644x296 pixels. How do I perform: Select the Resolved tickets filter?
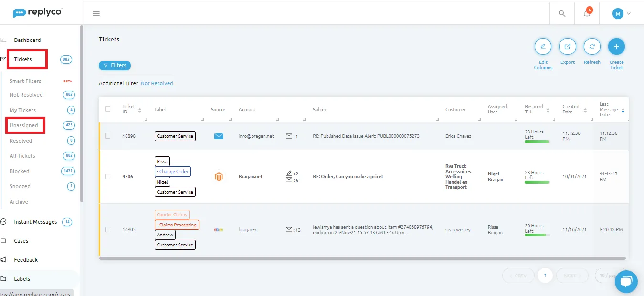[x=21, y=141]
